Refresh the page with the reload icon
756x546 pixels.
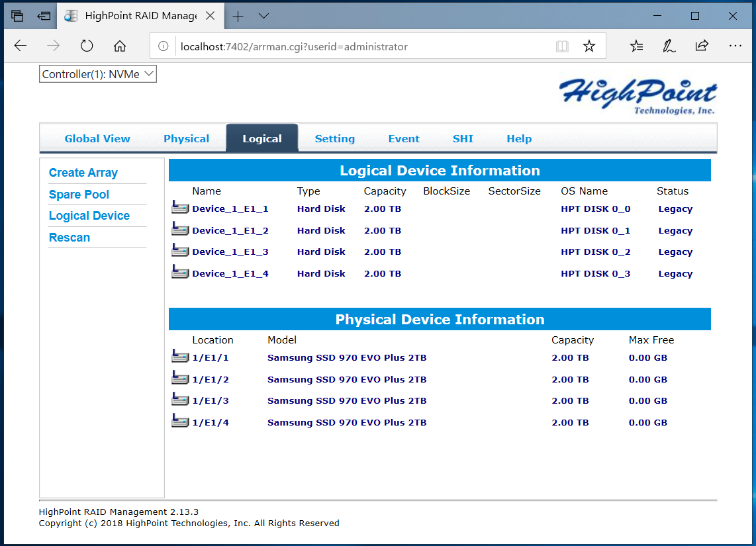[87, 46]
